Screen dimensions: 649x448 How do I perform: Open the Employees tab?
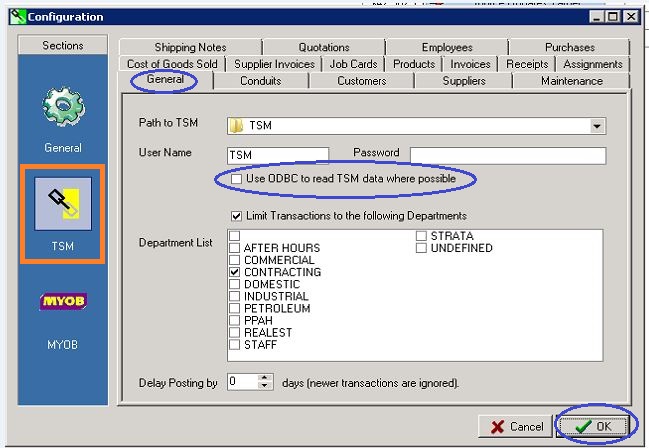(x=447, y=48)
